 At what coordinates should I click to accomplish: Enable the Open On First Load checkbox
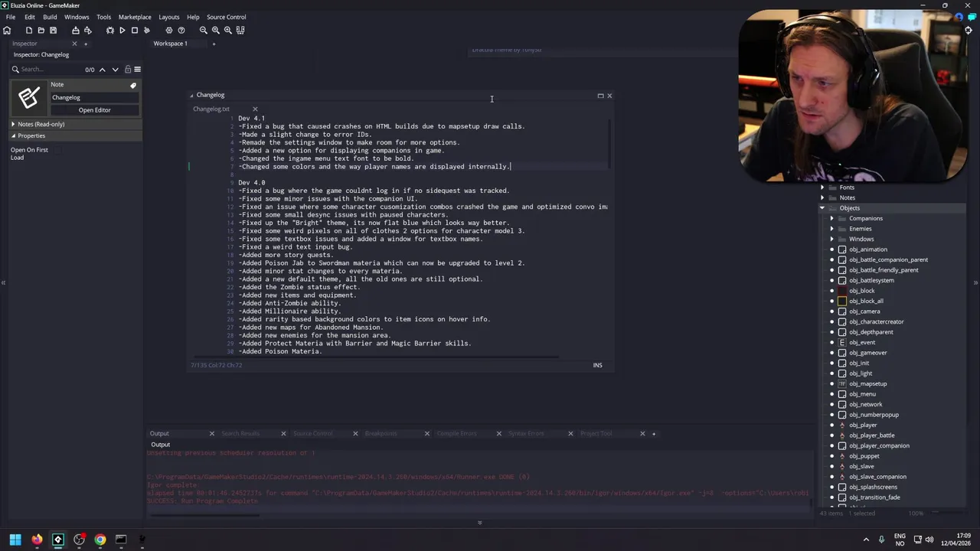57,150
